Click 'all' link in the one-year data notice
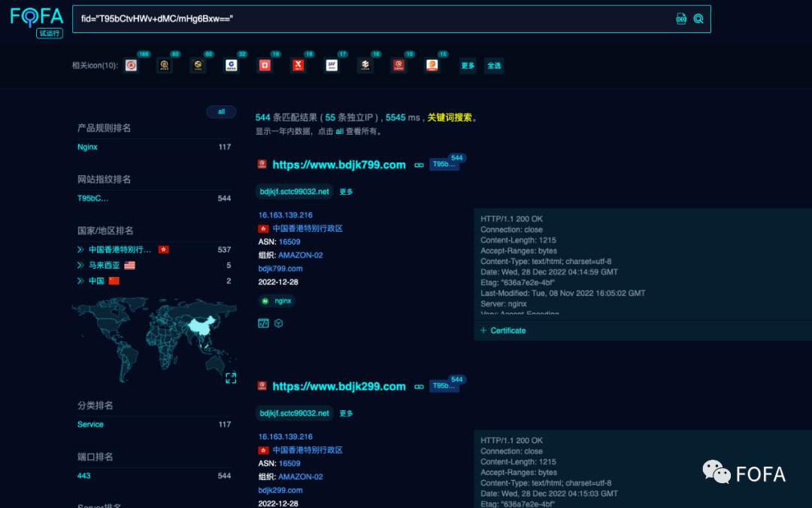Image resolution: width=812 pixels, height=508 pixels. 339,131
